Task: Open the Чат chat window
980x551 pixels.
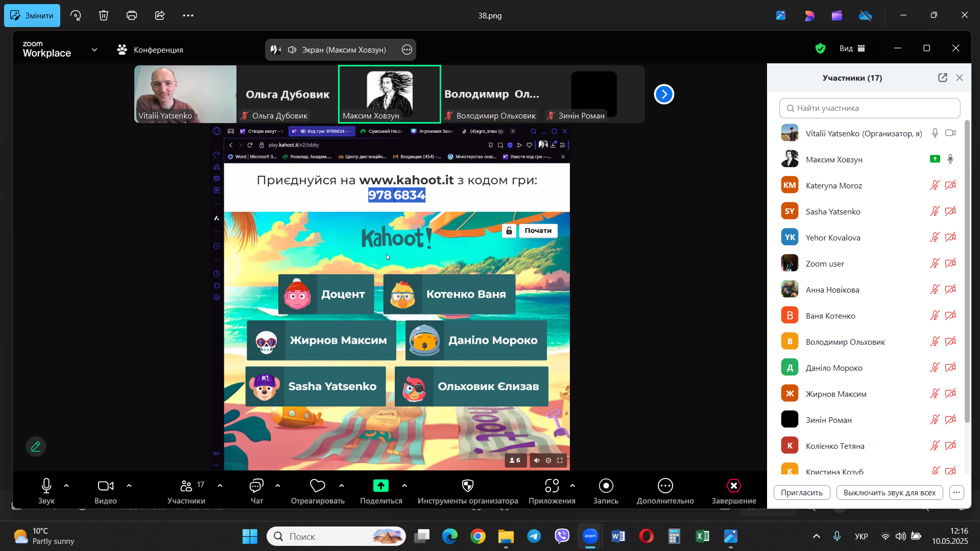Action: [x=256, y=491]
